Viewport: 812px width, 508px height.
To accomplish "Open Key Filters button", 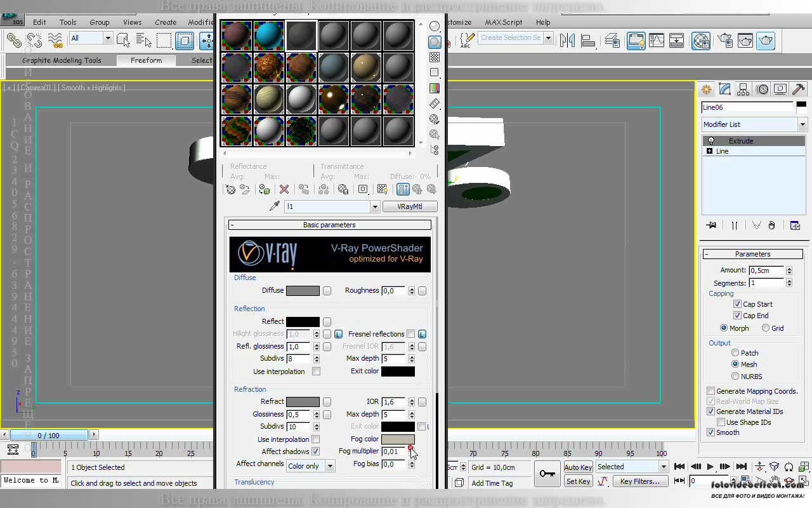I will pos(641,481).
